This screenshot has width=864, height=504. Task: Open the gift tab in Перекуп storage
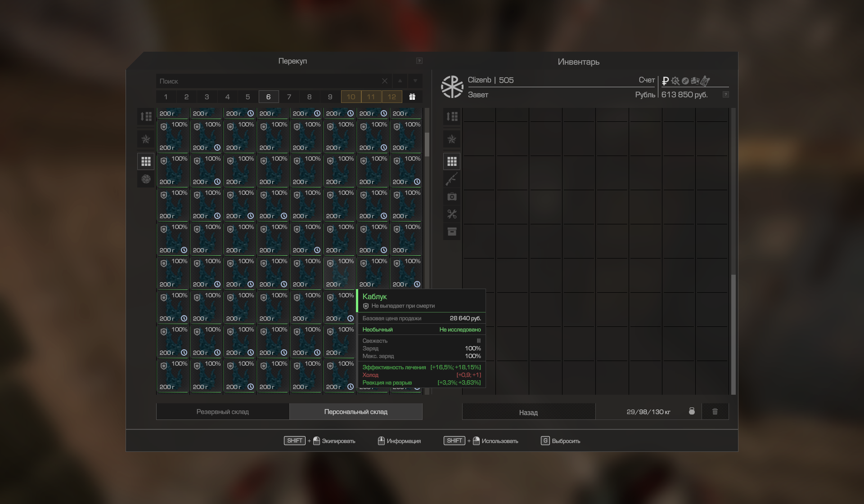point(412,97)
